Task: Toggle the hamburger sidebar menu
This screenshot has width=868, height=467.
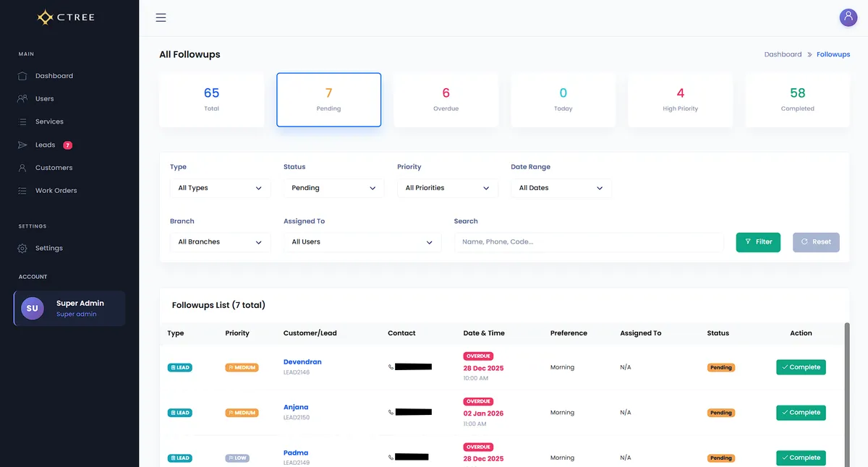Action: tap(161, 17)
